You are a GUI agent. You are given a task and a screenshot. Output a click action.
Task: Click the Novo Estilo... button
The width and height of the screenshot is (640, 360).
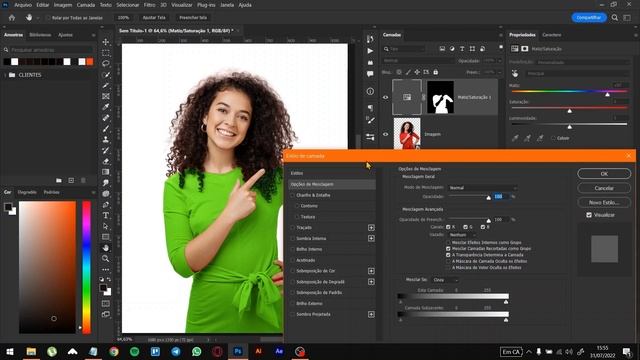coord(604,202)
